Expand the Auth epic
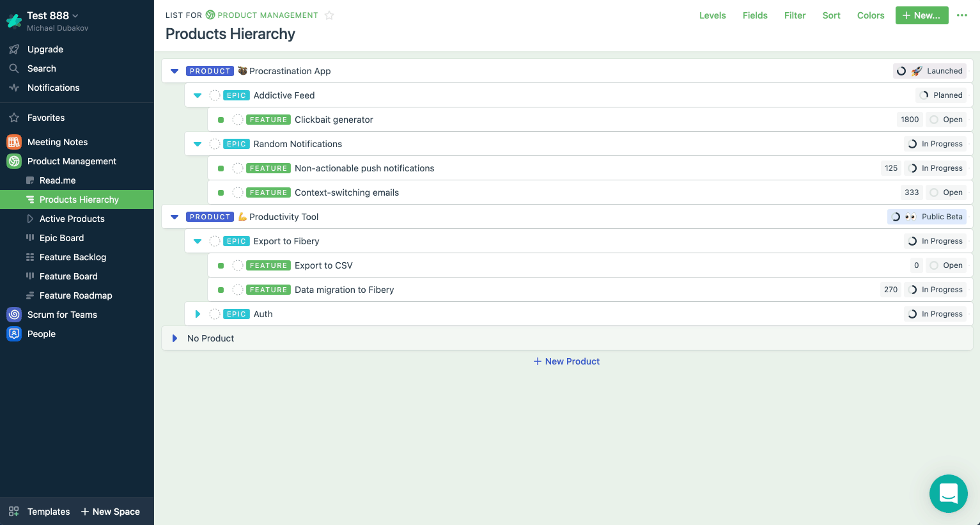Viewport: 980px width, 525px height. pos(198,314)
